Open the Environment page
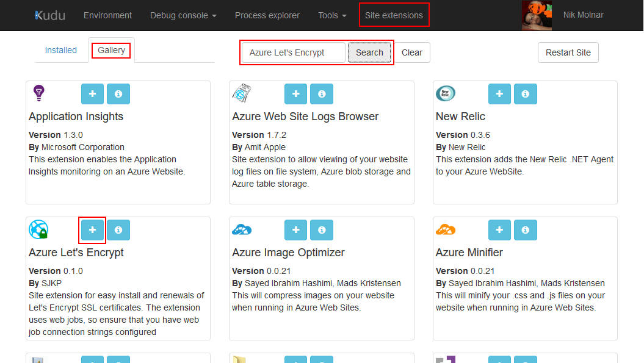 pyautogui.click(x=107, y=15)
